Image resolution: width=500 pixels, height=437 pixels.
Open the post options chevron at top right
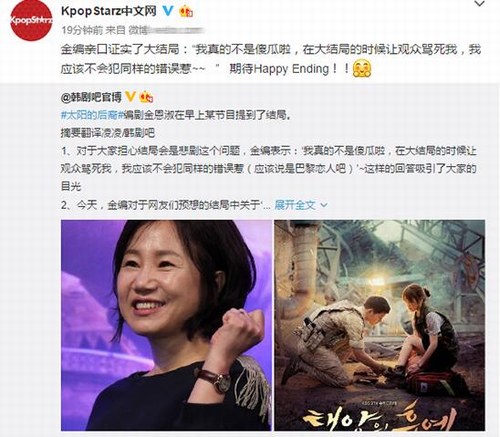(x=480, y=4)
